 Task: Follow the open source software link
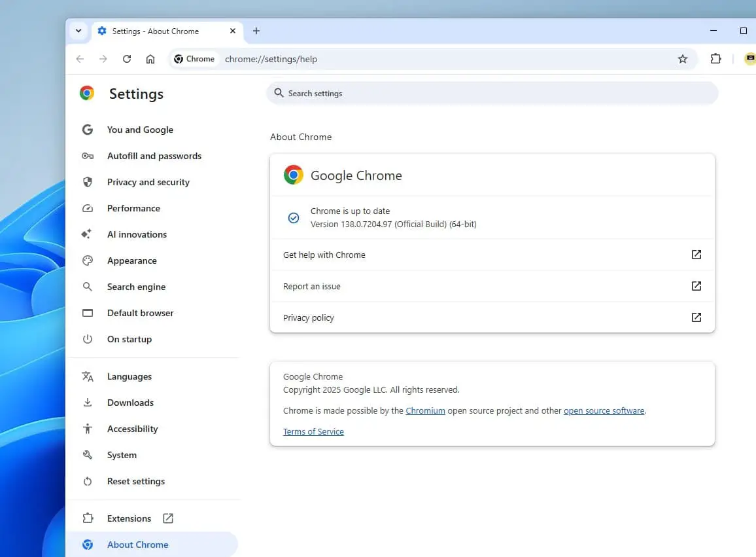coord(604,411)
